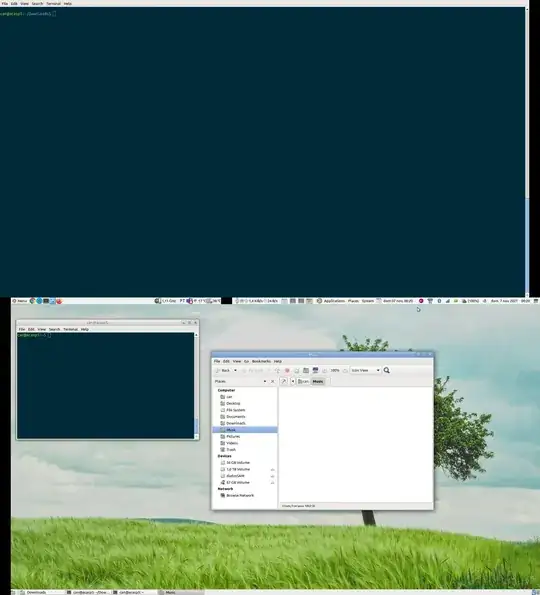The width and height of the screenshot is (540, 595).
Task: Open the Go menu in file manager
Action: click(246, 361)
